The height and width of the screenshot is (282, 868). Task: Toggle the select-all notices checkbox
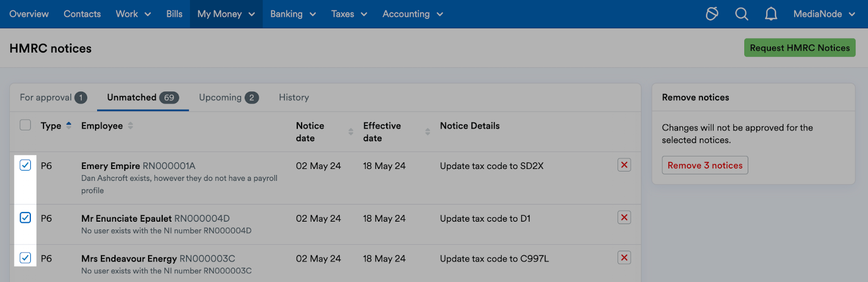tap(25, 125)
